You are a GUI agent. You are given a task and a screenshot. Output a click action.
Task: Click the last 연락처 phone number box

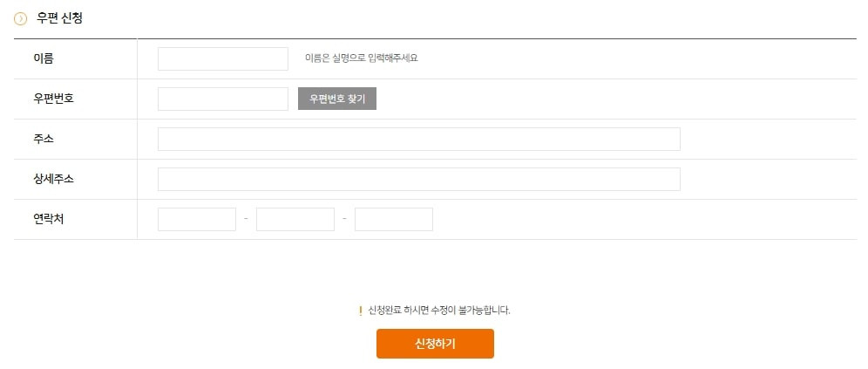pos(394,220)
